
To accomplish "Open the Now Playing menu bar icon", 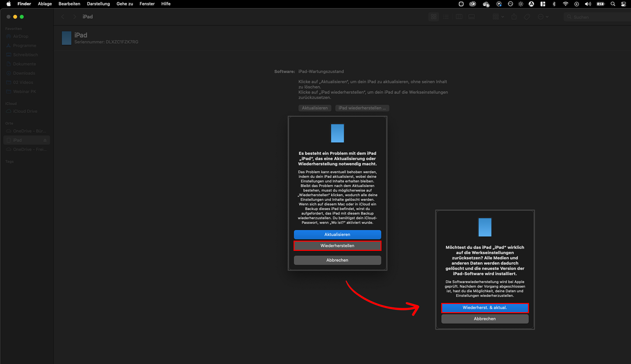I will coord(576,4).
